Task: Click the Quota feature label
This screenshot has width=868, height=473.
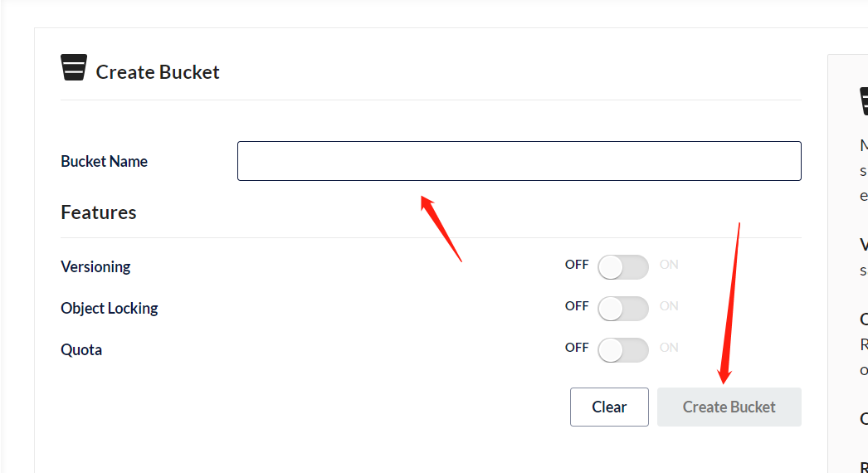Action: pyautogui.click(x=81, y=350)
